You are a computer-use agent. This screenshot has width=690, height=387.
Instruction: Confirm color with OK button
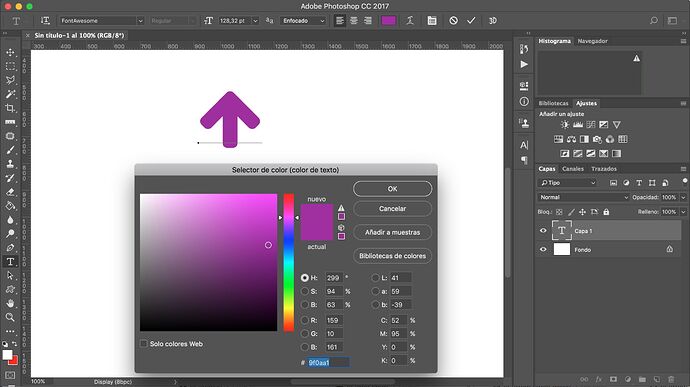[393, 189]
